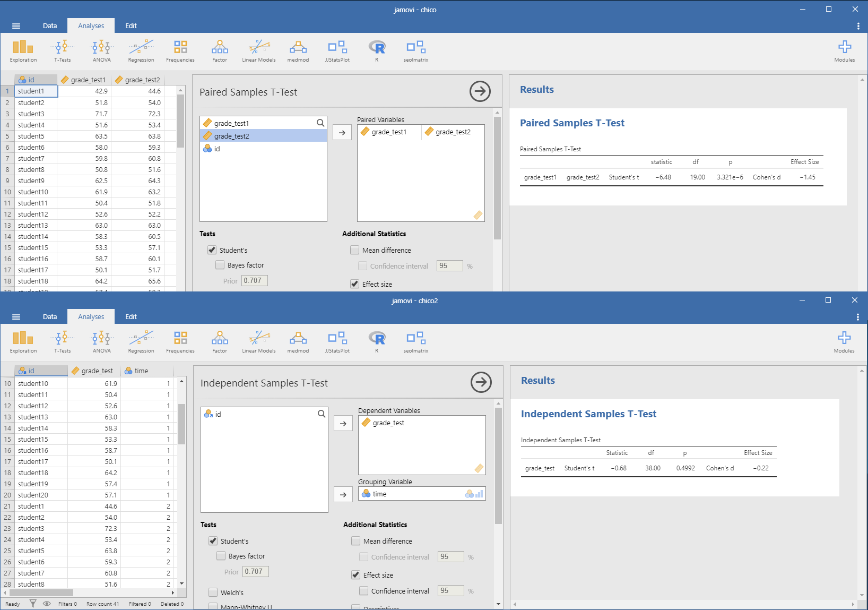The height and width of the screenshot is (610, 868).
Task: Open Exploration menu in chico2 window
Action: click(23, 342)
